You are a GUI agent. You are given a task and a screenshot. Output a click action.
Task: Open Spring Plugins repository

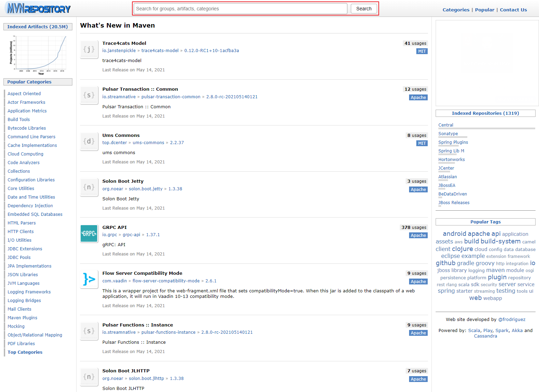click(x=453, y=142)
